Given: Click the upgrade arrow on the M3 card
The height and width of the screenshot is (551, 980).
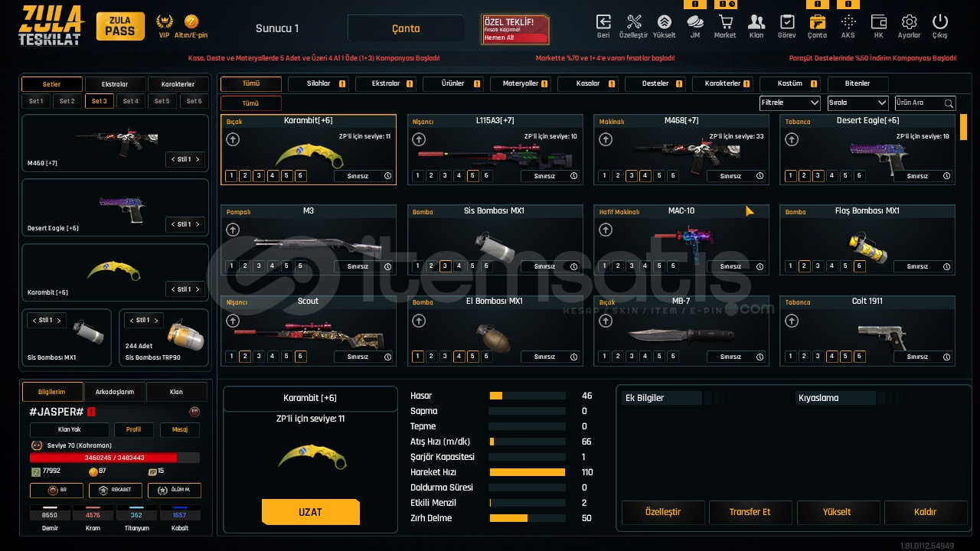Looking at the screenshot, I should point(232,230).
